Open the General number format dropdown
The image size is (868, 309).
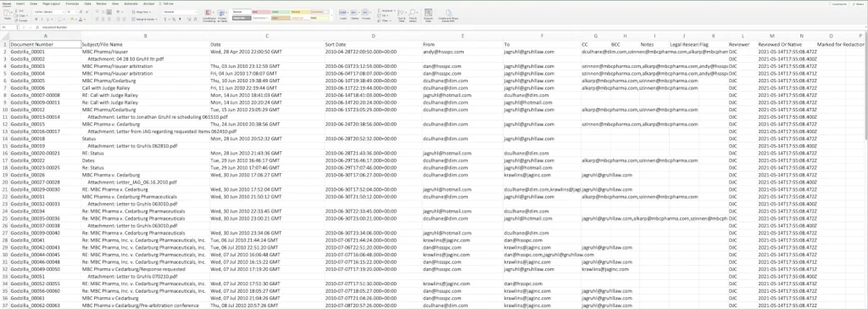click(x=181, y=11)
